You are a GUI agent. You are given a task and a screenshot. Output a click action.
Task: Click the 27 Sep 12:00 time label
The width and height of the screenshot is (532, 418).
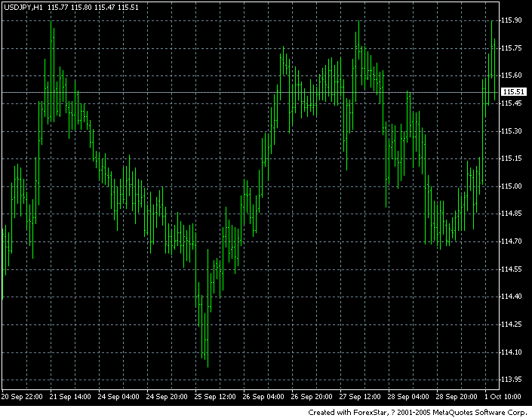[x=360, y=397]
